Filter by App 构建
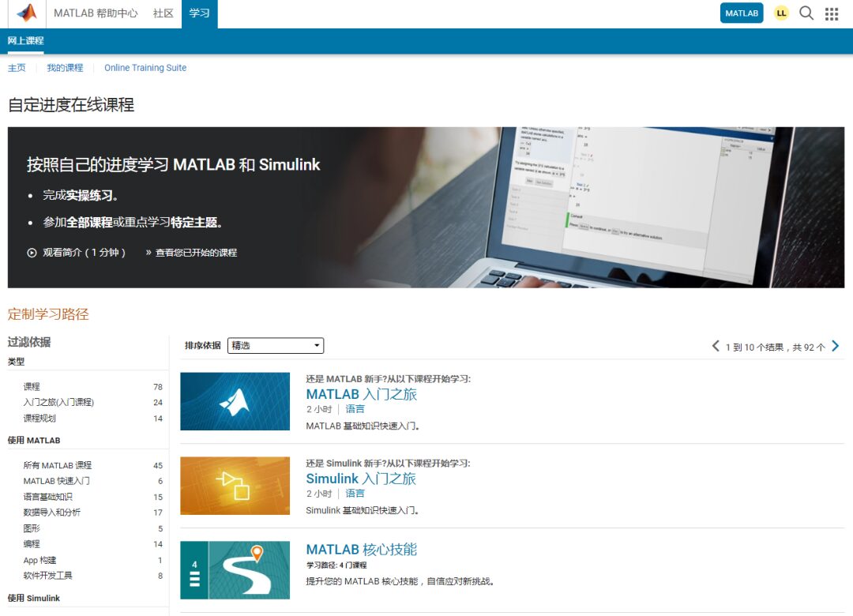 pyautogui.click(x=39, y=560)
